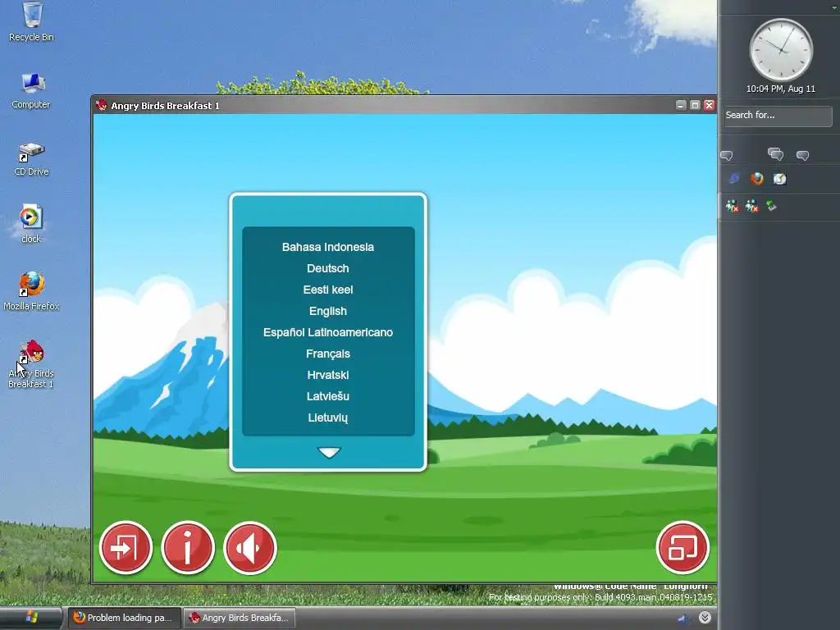
Task: Minimize the Angry Birds Breakfast window
Action: (x=681, y=105)
